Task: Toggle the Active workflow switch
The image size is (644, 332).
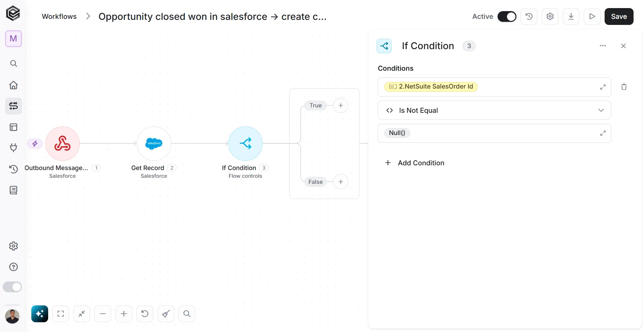Action: pyautogui.click(x=507, y=16)
